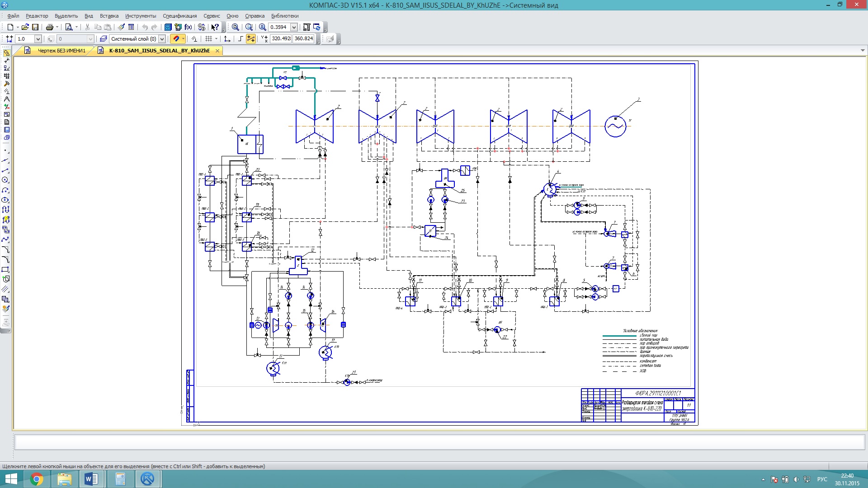Create a new document with New icon
Screen dimensions: 868x488
tap(10, 27)
